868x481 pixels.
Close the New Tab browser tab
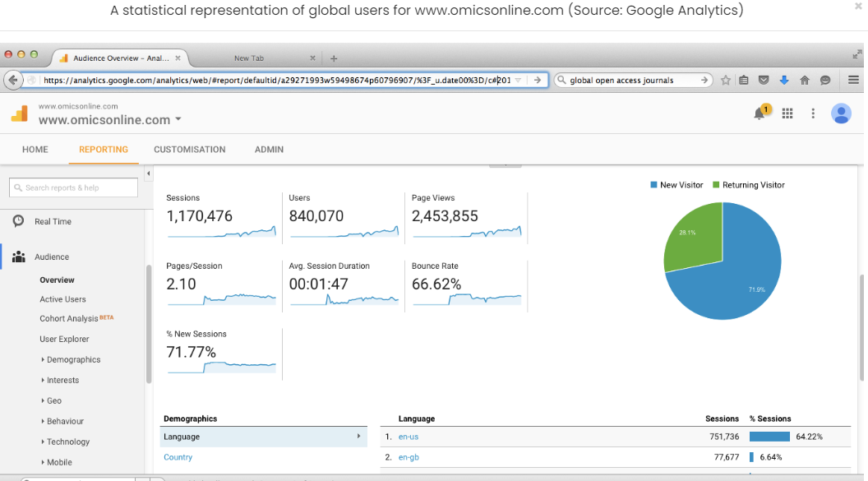click(312, 58)
